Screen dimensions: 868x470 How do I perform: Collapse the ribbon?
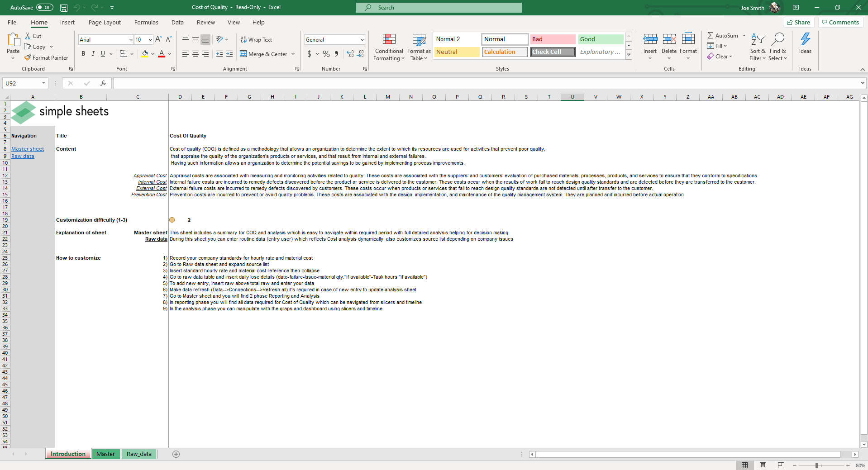(x=863, y=69)
